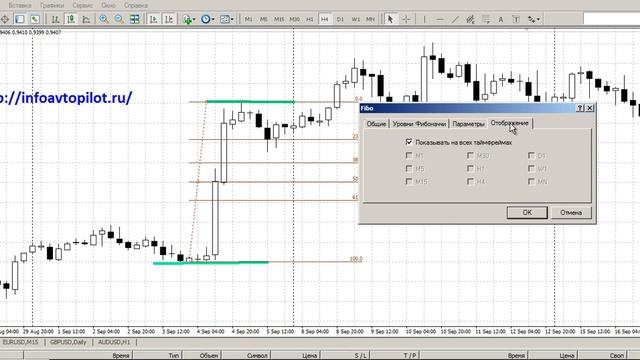Switch the chart to bar chart mode
The height and width of the screenshot is (360, 640).
pos(56,19)
